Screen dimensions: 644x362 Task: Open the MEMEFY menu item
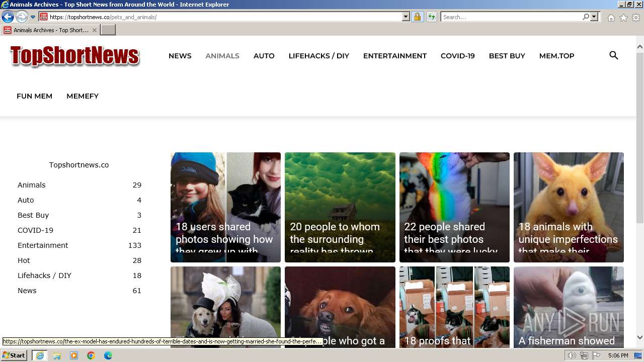pyautogui.click(x=83, y=96)
